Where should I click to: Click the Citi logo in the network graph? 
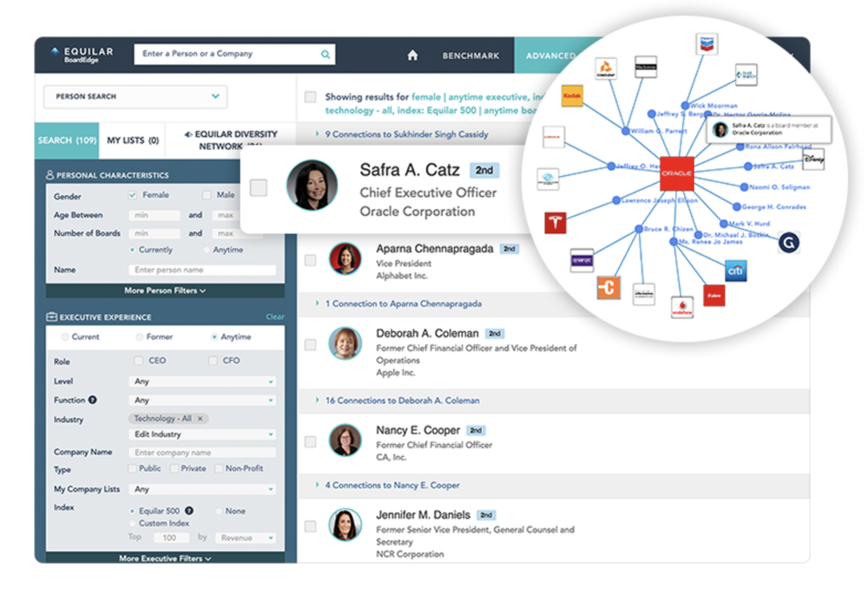click(735, 270)
